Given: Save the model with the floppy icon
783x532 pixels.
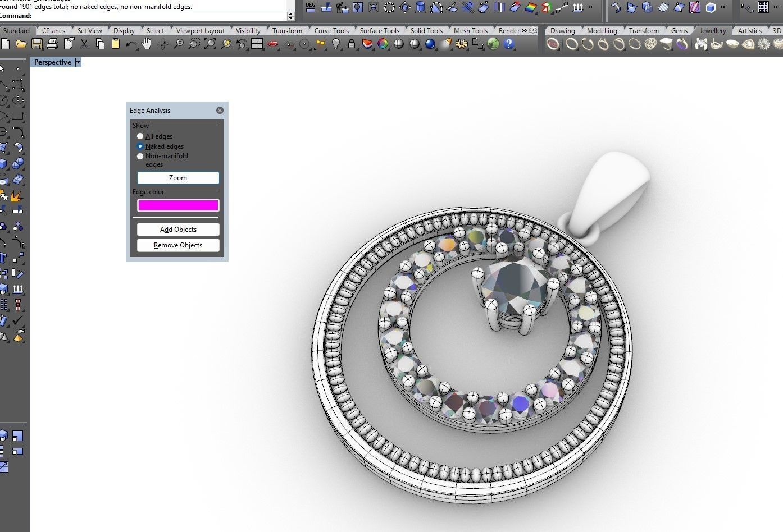Looking at the screenshot, I should coord(37,44).
